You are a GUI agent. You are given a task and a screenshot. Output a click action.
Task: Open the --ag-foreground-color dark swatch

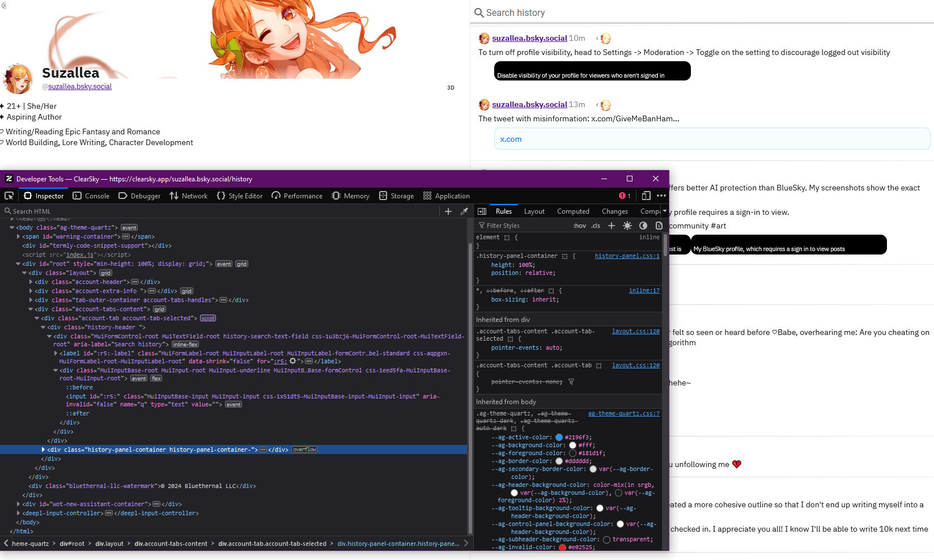[x=572, y=453]
